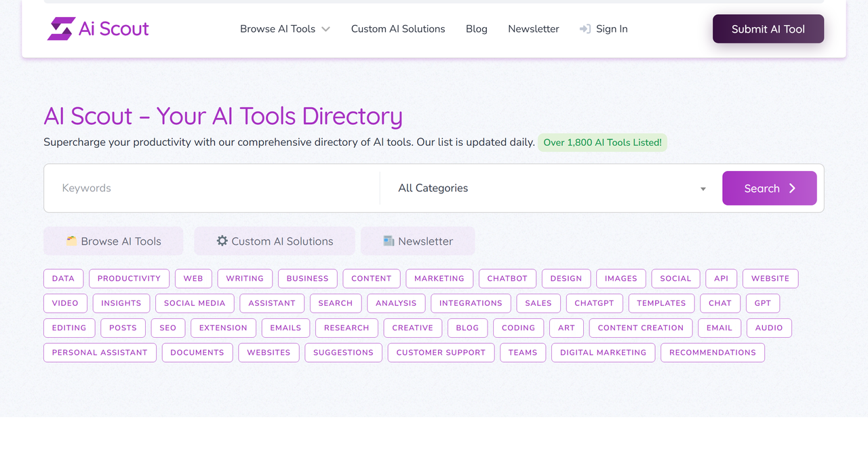Click Sign In link
This screenshot has height=449, width=868.
[604, 29]
